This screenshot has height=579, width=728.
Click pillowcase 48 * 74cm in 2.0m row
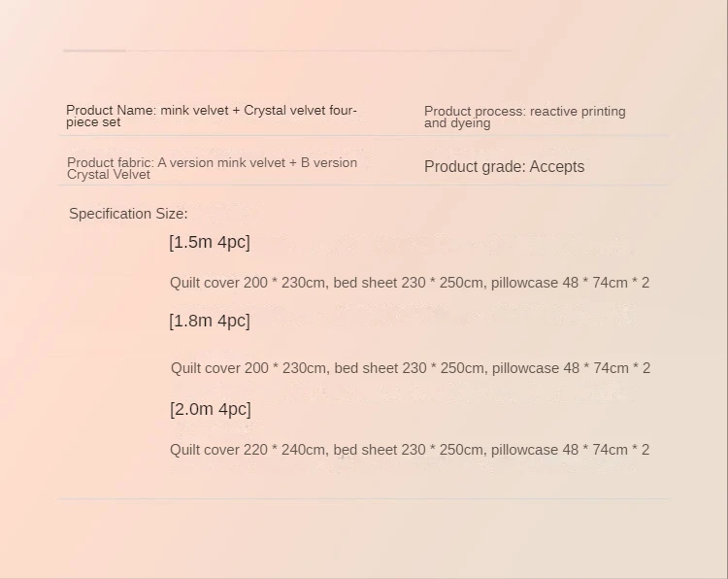(x=559, y=450)
